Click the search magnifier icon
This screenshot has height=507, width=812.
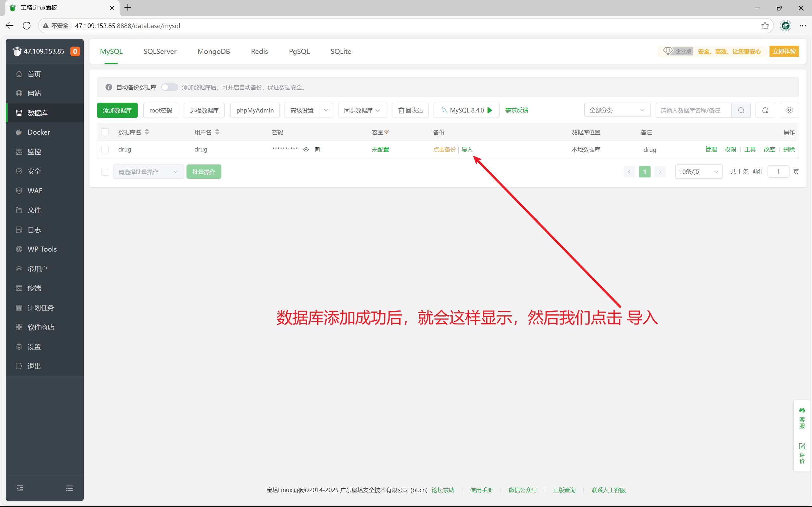[741, 110]
